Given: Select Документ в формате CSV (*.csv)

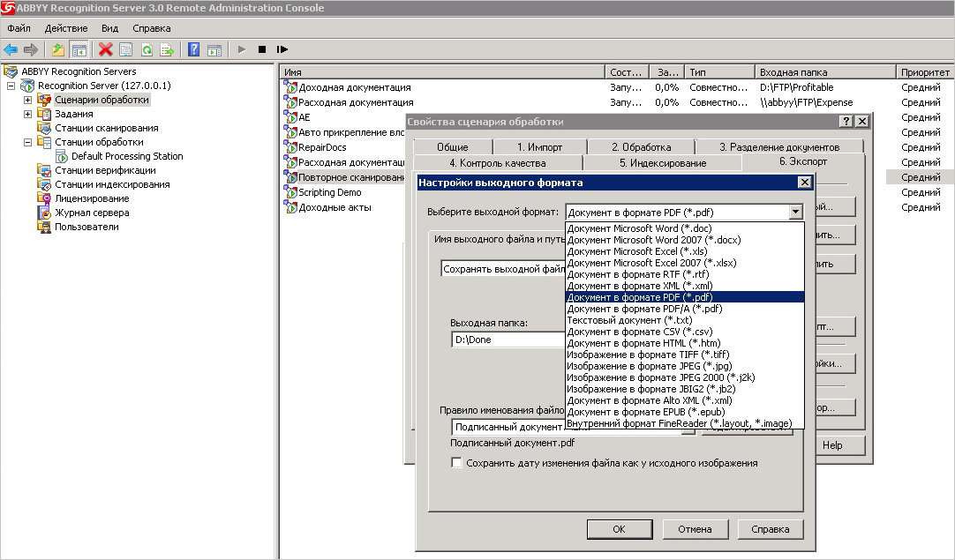Looking at the screenshot, I should click(685, 332).
